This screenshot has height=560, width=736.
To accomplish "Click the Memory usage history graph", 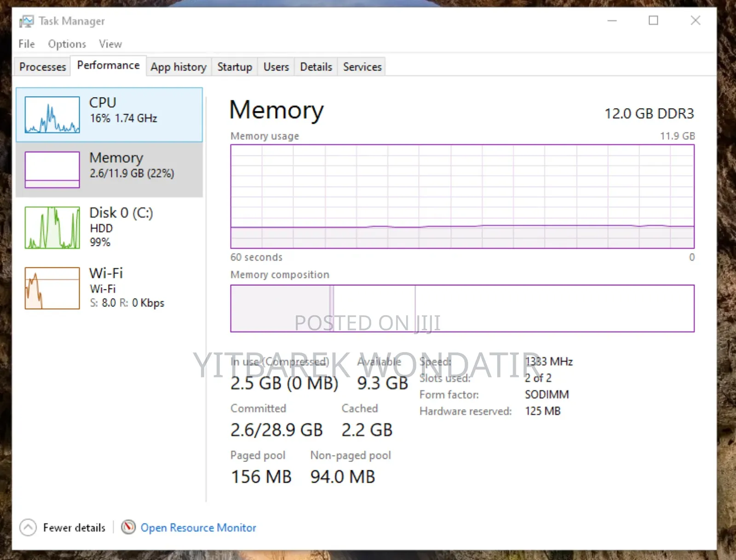I will 462,196.
